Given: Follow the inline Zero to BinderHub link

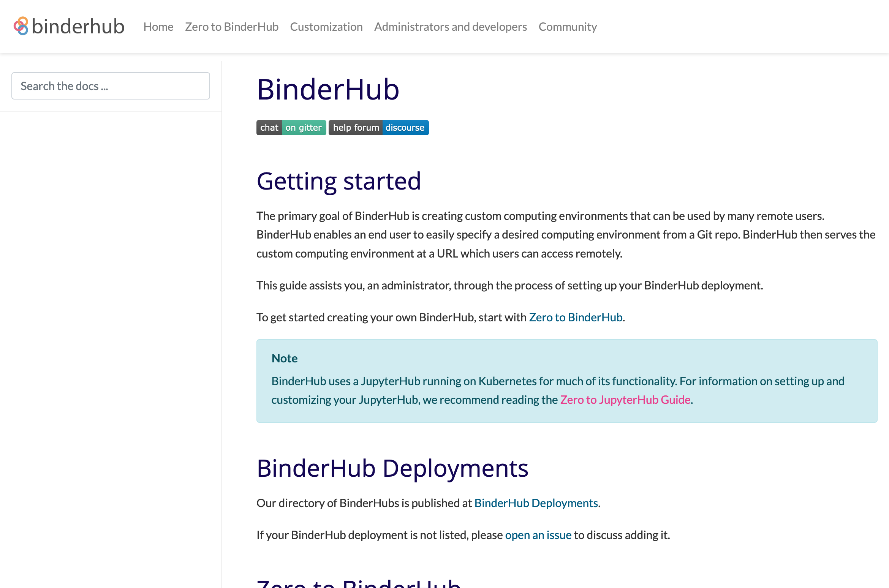Looking at the screenshot, I should (576, 317).
